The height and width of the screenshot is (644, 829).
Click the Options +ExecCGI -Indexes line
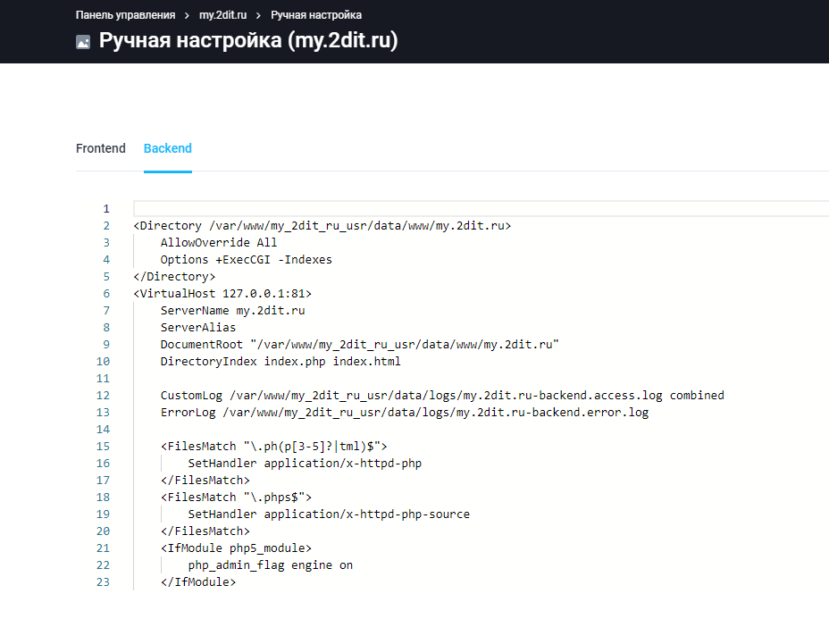point(246,260)
